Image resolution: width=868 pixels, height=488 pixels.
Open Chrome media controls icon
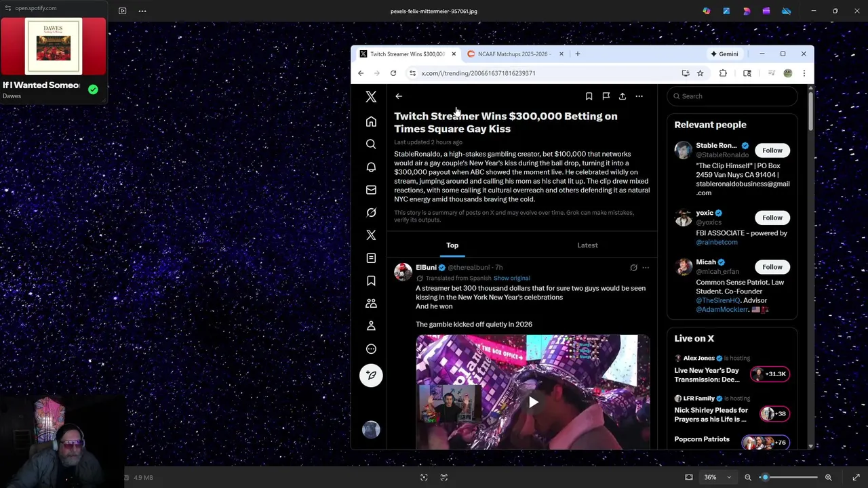click(x=771, y=73)
